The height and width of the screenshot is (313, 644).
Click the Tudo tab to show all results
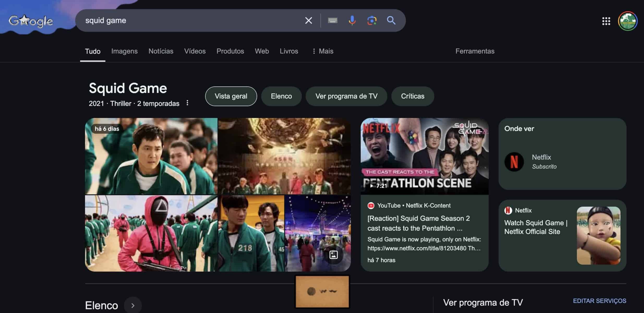tap(92, 51)
